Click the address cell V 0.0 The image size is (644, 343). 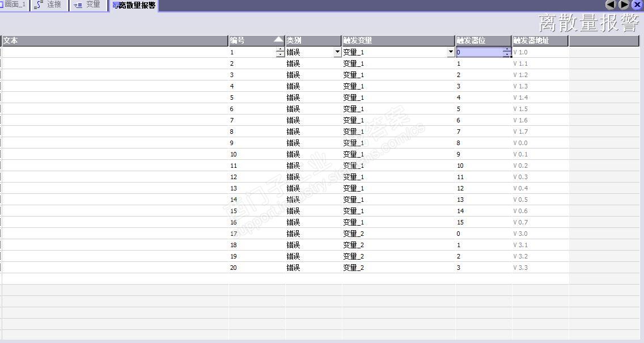[540, 143]
